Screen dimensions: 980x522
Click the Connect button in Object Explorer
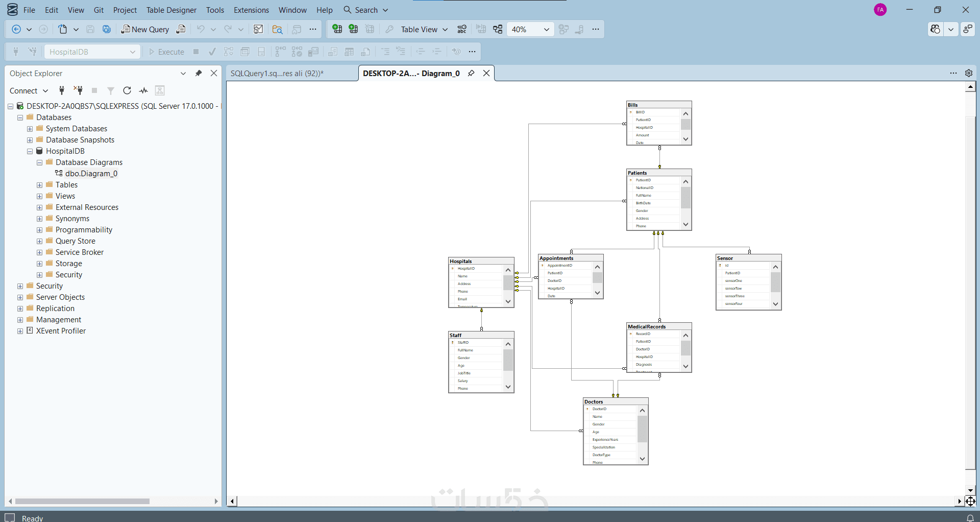[29, 90]
